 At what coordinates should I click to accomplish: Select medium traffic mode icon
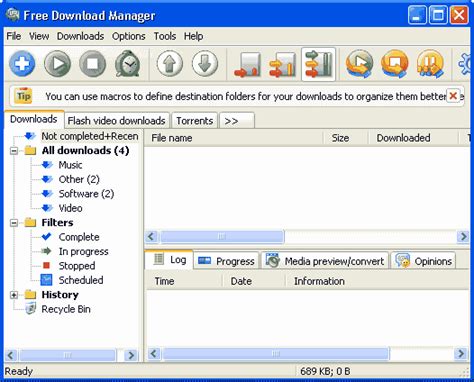(283, 64)
